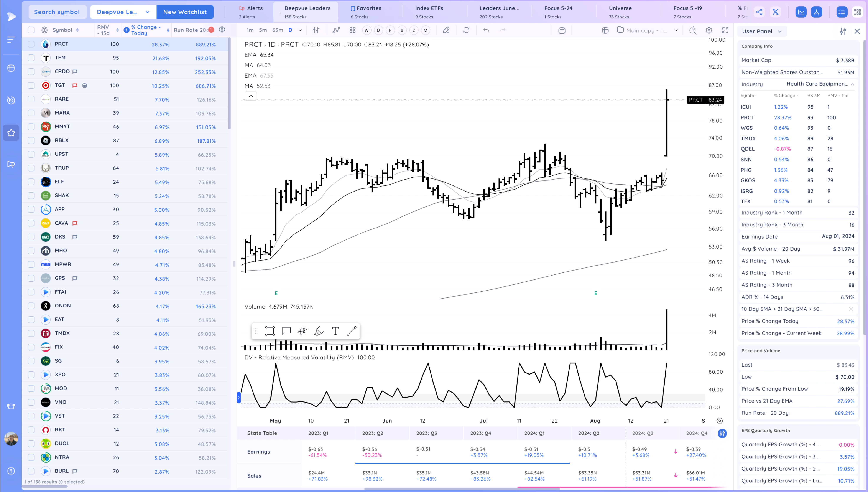868x492 pixels.
Task: Select the 65m timeframe button
Action: pos(278,30)
